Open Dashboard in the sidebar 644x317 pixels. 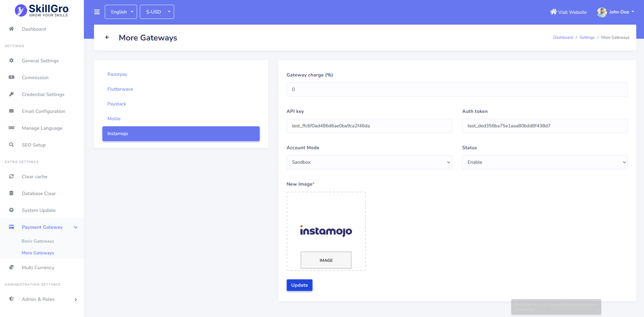tap(34, 29)
